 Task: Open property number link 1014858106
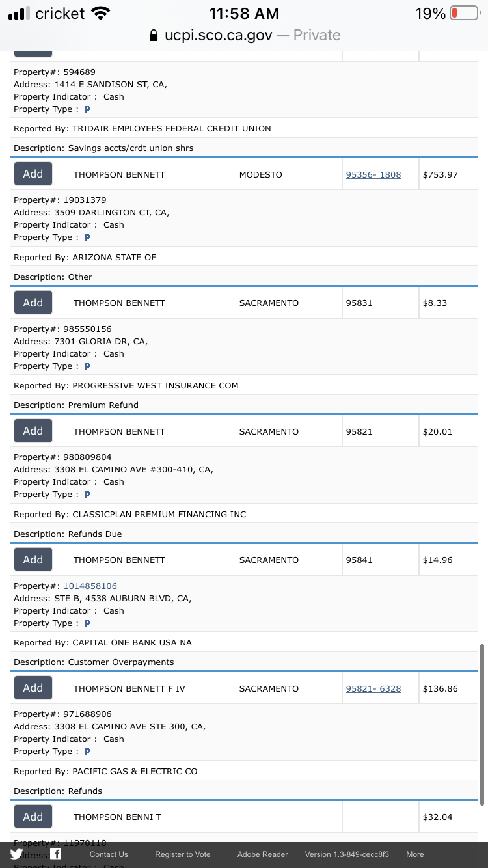[90, 586]
